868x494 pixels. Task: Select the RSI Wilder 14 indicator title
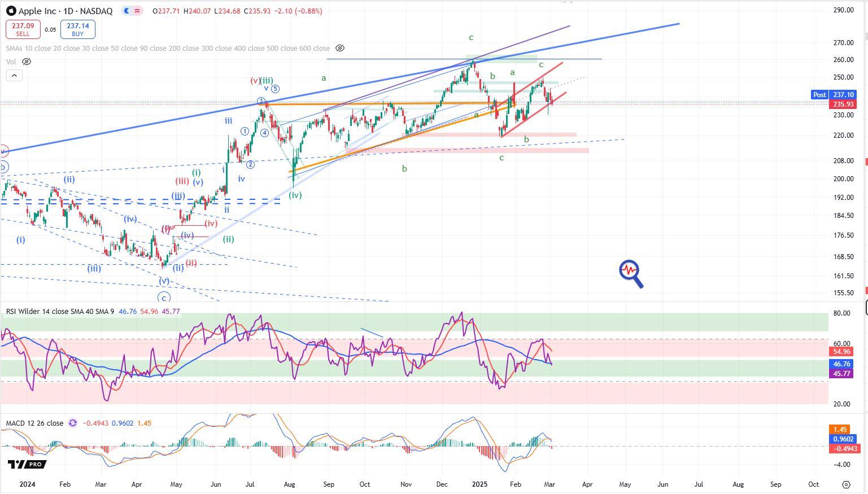pos(60,311)
